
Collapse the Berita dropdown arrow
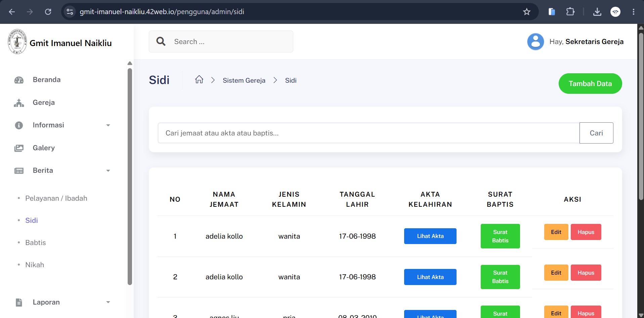click(x=108, y=171)
